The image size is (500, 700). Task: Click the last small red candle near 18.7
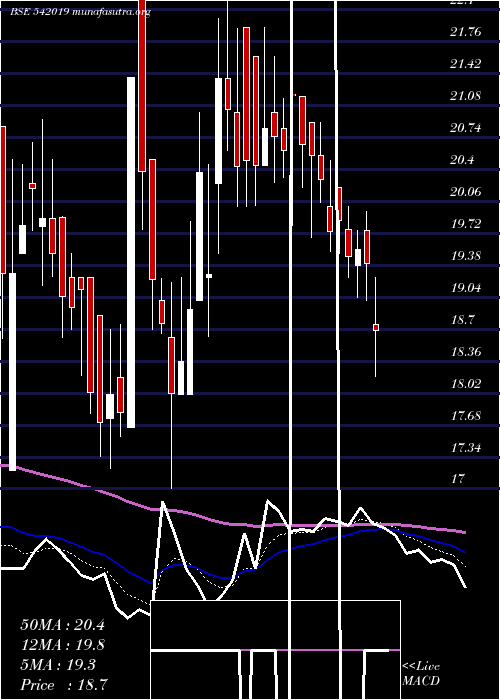[x=376, y=328]
